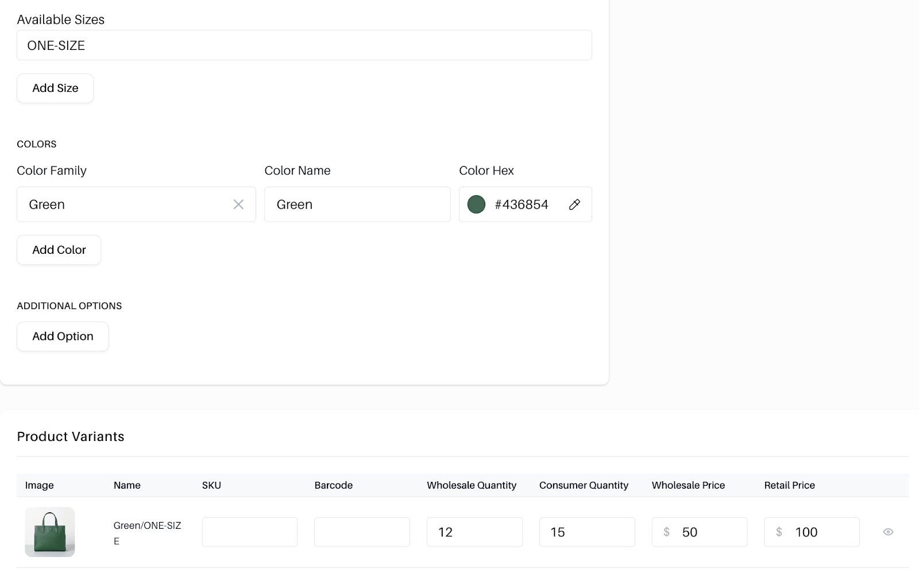Focus the Color Name text field
The width and height of the screenshot is (919, 588).
357,204
